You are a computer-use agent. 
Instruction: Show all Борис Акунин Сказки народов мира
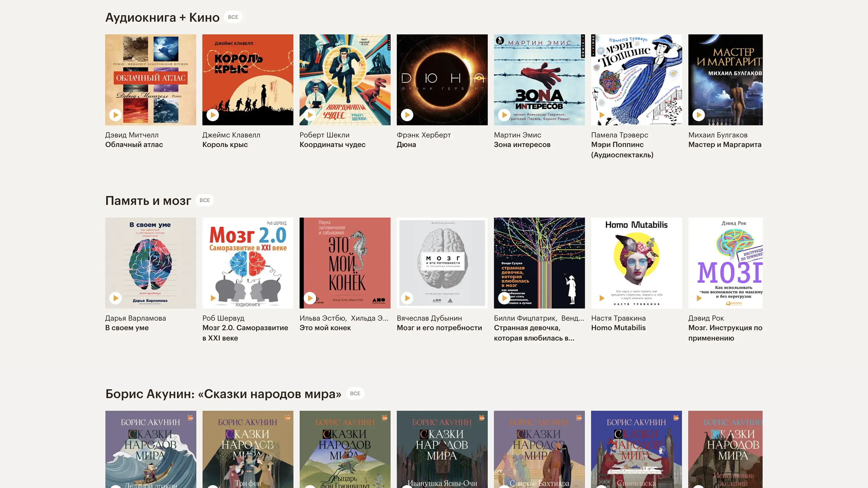355,393
